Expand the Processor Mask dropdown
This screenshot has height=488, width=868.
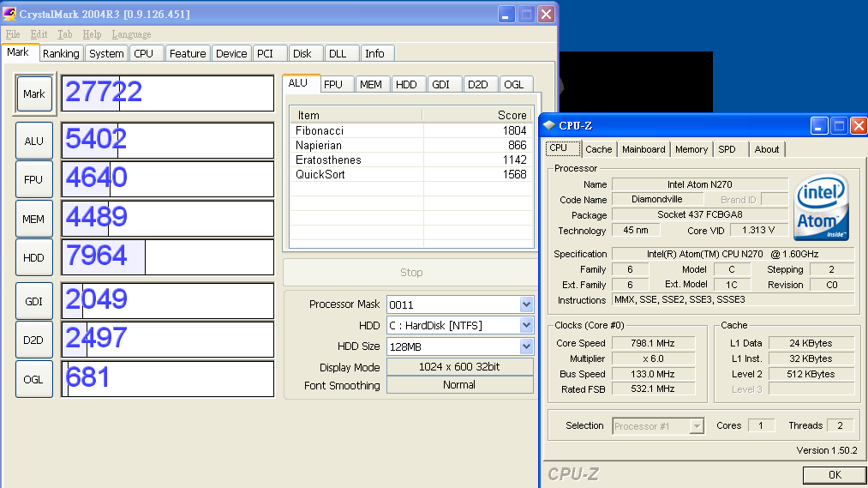click(526, 304)
